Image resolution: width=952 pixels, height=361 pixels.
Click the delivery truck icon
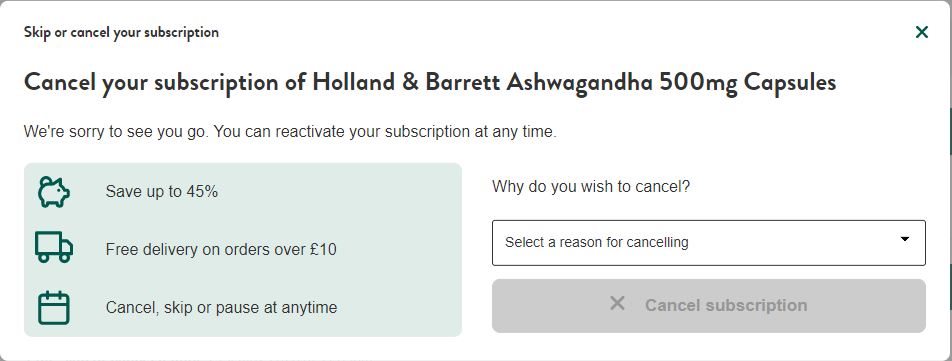54,247
